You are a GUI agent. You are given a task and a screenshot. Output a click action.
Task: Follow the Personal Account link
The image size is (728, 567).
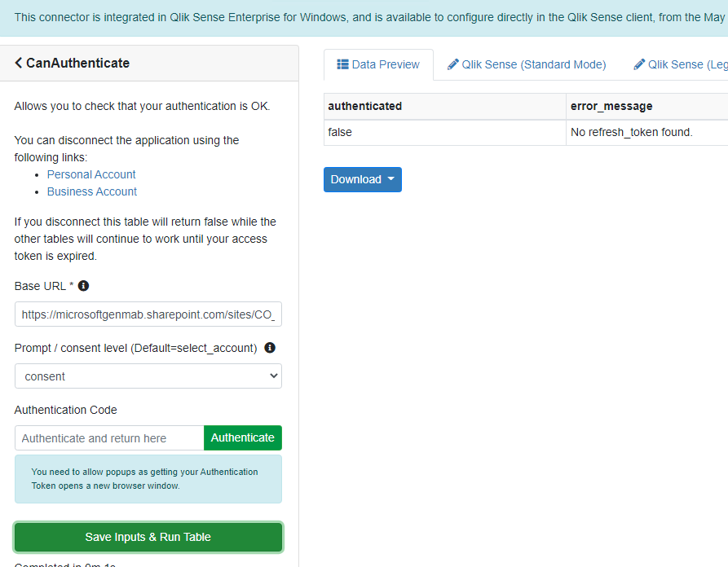pyautogui.click(x=91, y=174)
